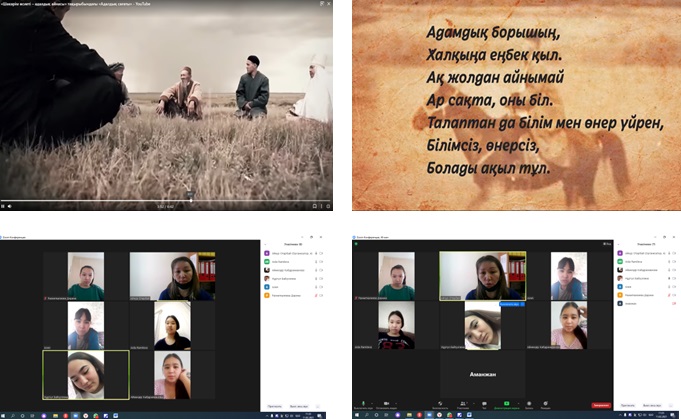Click Mute All in right Zoom participants panel
Image resolution: width=681 pixels, height=419 pixels.
point(652,406)
